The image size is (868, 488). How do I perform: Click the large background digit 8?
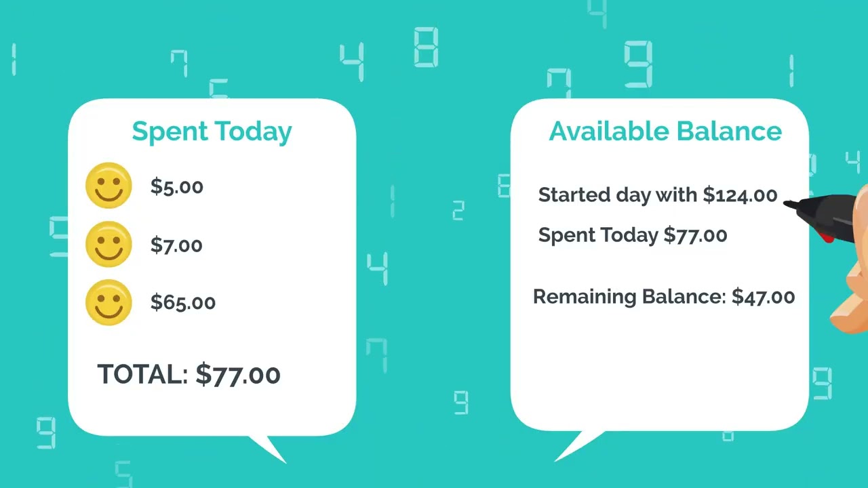pyautogui.click(x=426, y=47)
